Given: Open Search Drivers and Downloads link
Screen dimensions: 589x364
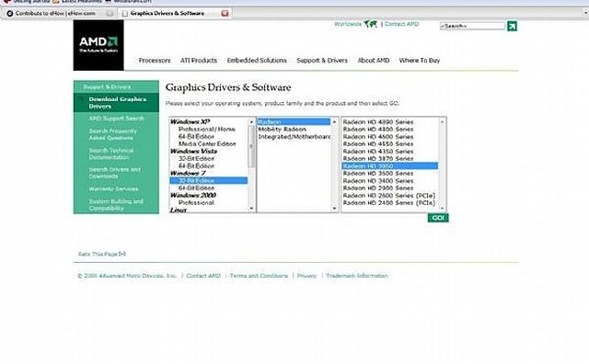Looking at the screenshot, I should point(114,173).
